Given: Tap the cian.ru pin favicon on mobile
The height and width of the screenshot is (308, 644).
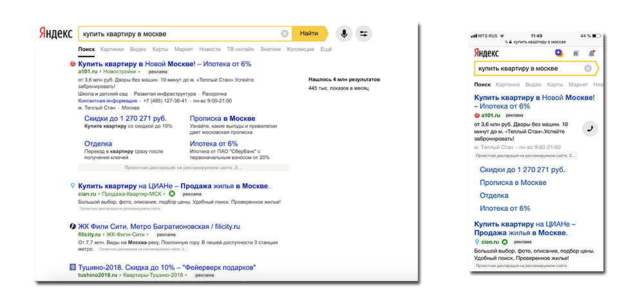Looking at the screenshot, I should pyautogui.click(x=477, y=242).
